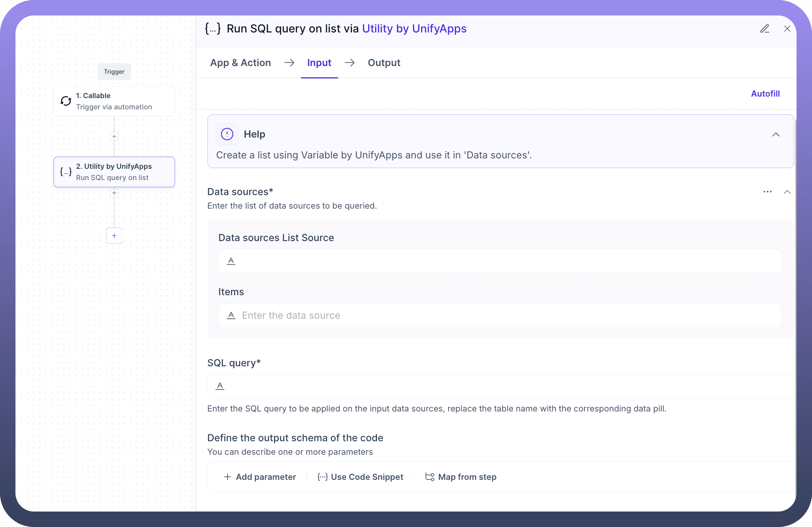Image resolution: width=812 pixels, height=527 pixels.
Task: Click the Callable trigger refresh icon
Action: coord(66,101)
